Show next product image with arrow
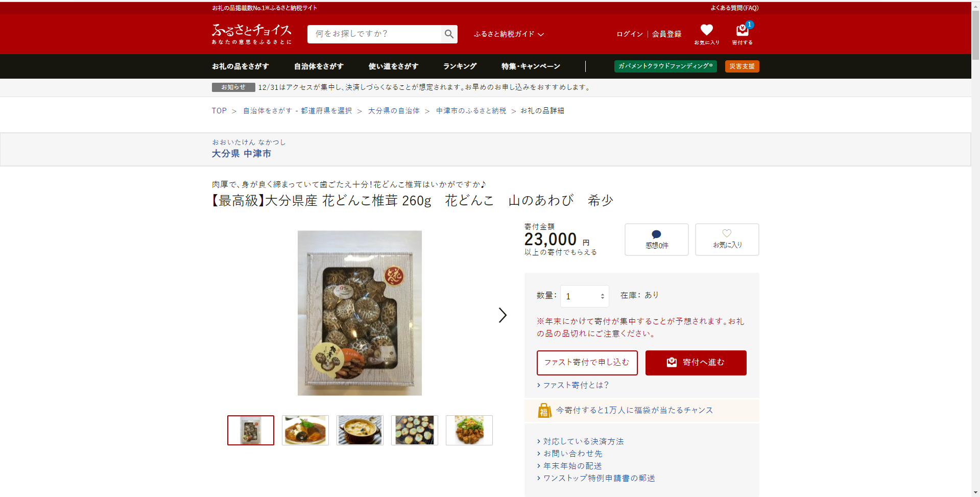The width and height of the screenshot is (980, 497). pos(503,315)
